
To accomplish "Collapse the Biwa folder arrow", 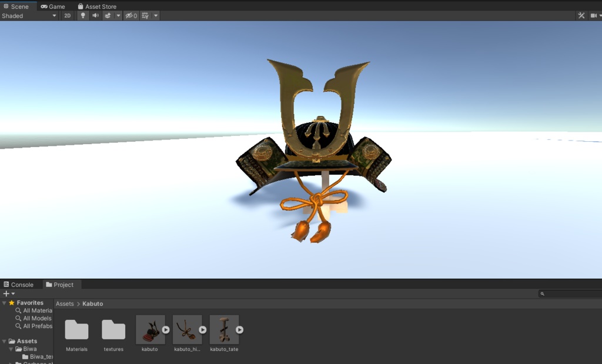I will click(11, 349).
